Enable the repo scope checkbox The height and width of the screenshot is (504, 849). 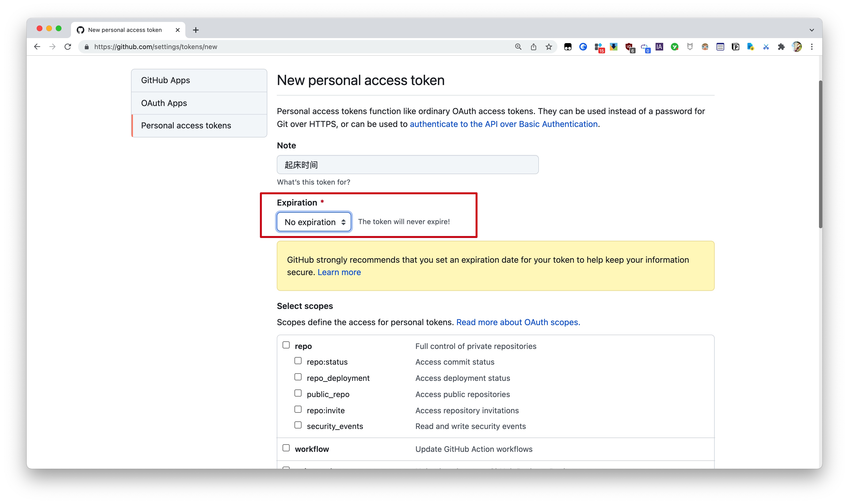(x=286, y=345)
